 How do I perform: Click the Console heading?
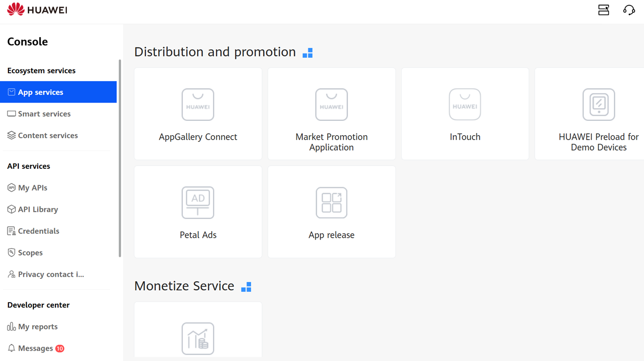coord(27,42)
